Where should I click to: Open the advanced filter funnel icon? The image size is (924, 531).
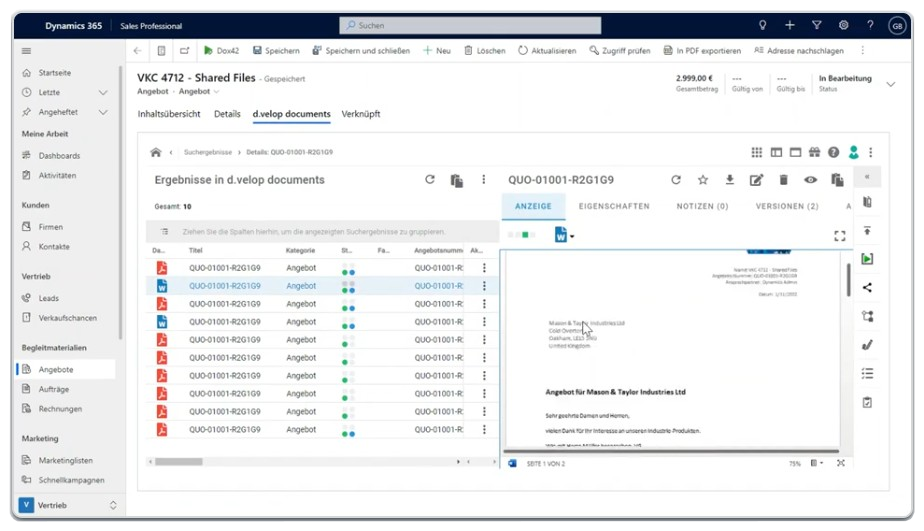817,25
